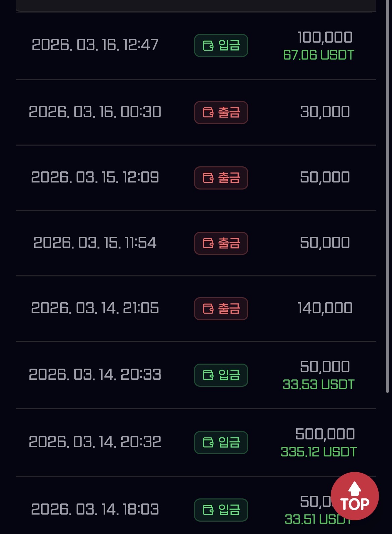Click wallet icon in 12:47 deposit row
The height and width of the screenshot is (534, 392).
208,45
